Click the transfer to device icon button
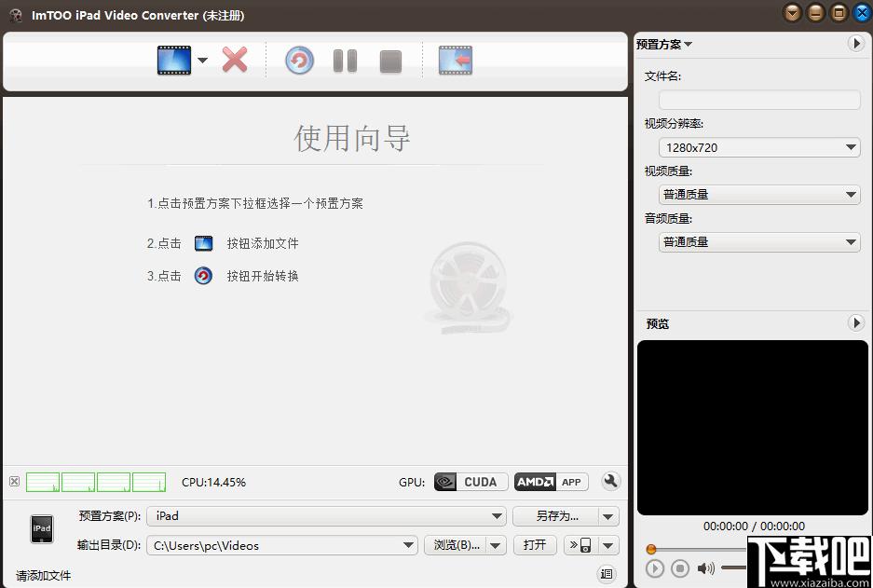The image size is (873, 588). coord(580,545)
